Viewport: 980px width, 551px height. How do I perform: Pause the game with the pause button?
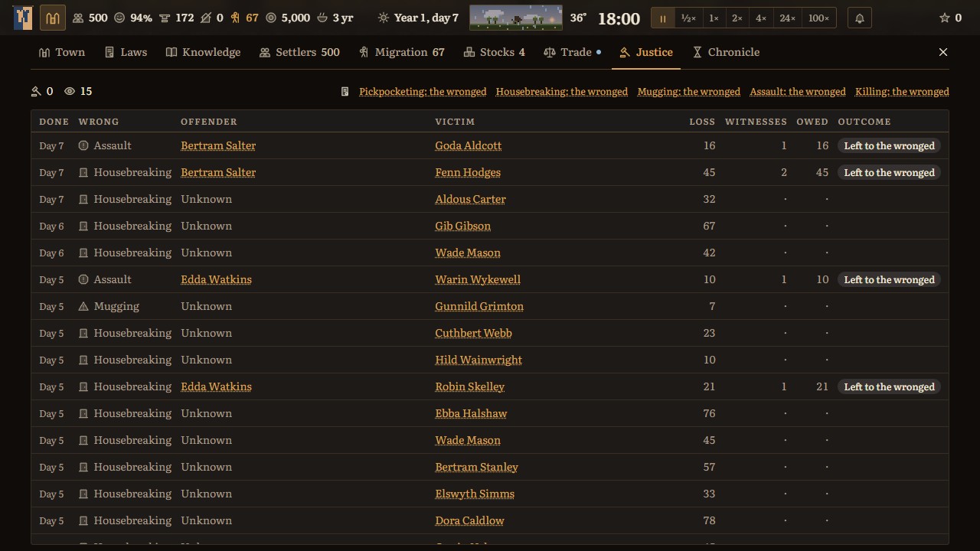coord(663,18)
